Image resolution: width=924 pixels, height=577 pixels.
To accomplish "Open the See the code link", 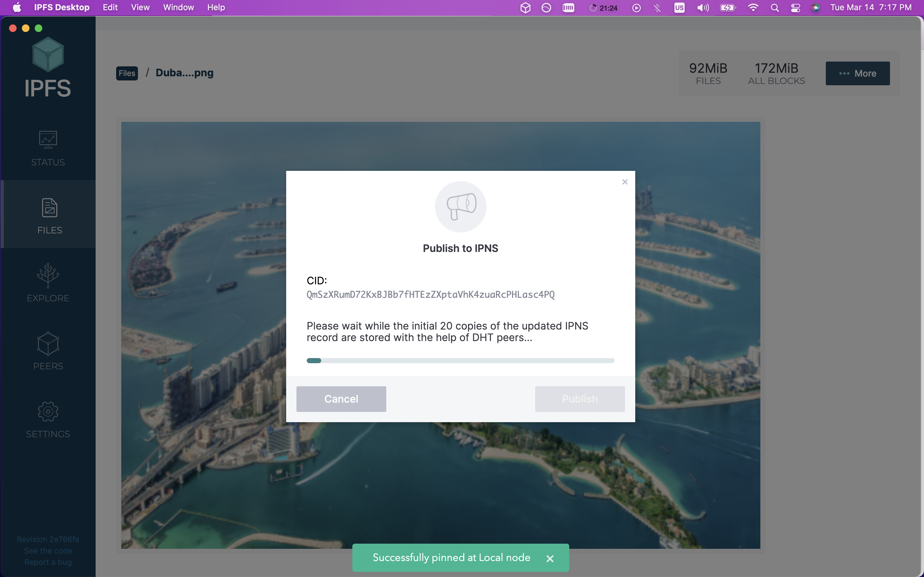I will (48, 551).
